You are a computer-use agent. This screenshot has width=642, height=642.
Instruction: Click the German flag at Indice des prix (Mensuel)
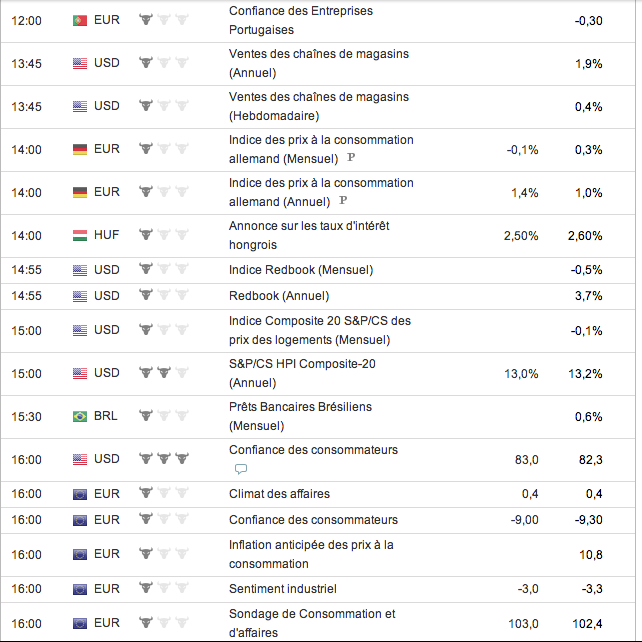(x=80, y=149)
